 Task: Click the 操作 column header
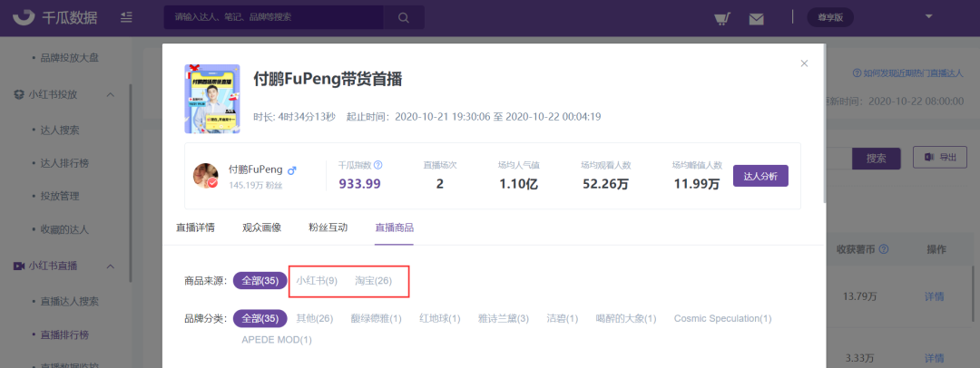936,249
